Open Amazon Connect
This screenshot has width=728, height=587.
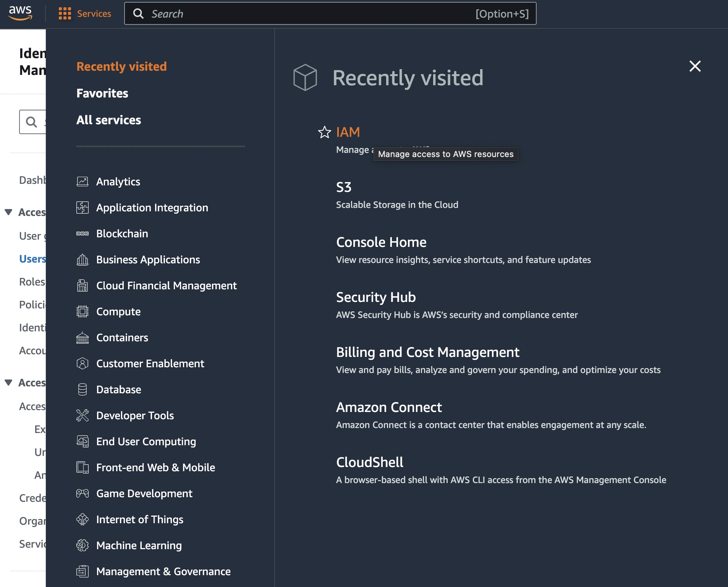tap(389, 407)
